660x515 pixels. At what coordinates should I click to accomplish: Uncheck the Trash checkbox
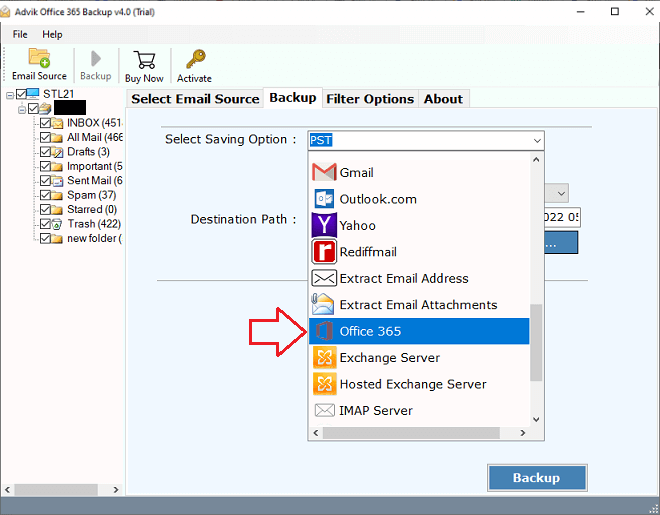click(45, 223)
